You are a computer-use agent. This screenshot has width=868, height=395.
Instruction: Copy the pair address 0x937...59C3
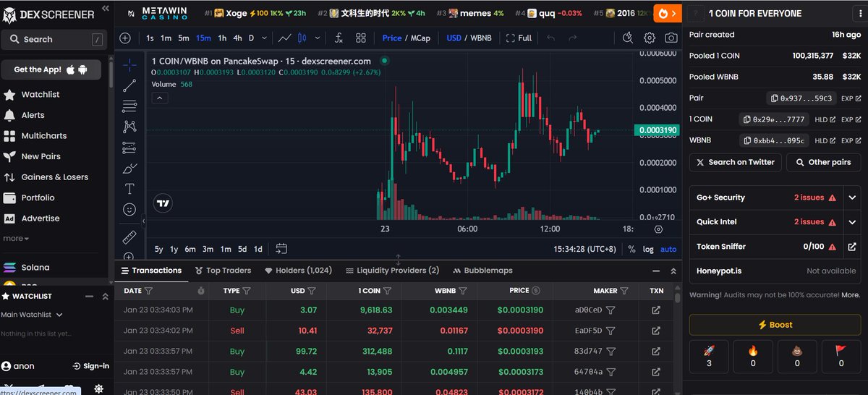tap(802, 98)
